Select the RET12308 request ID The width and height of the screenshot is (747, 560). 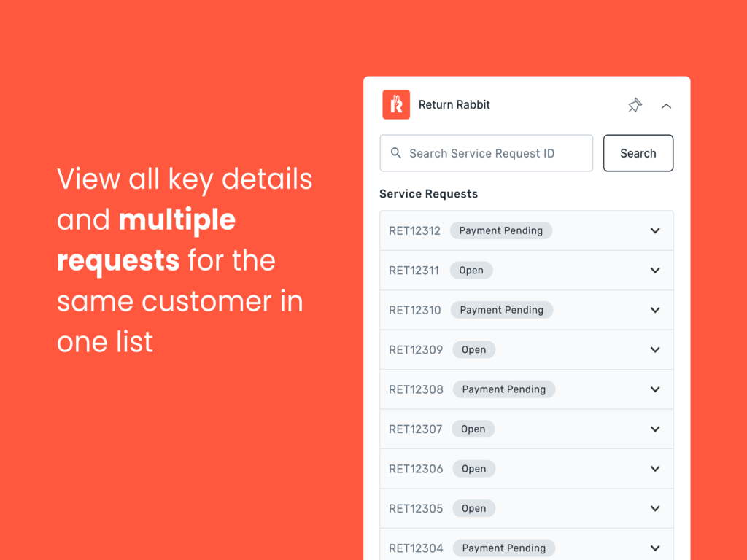[416, 389]
